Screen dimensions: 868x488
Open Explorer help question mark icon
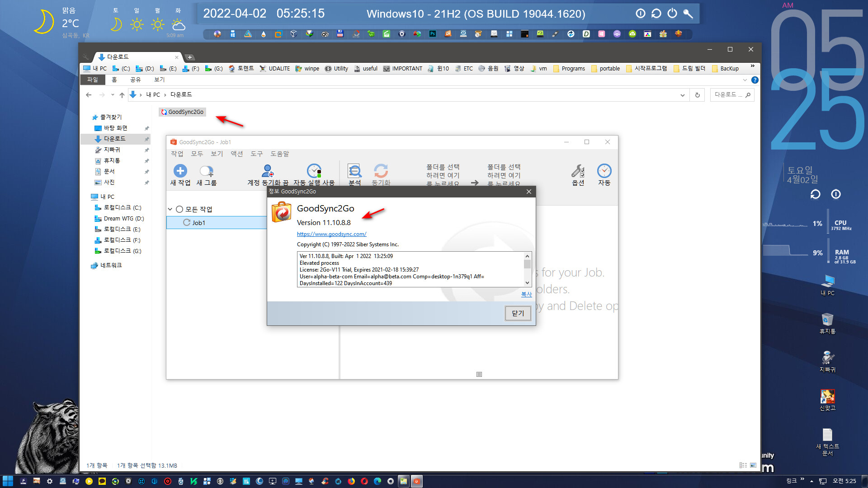[x=755, y=80]
